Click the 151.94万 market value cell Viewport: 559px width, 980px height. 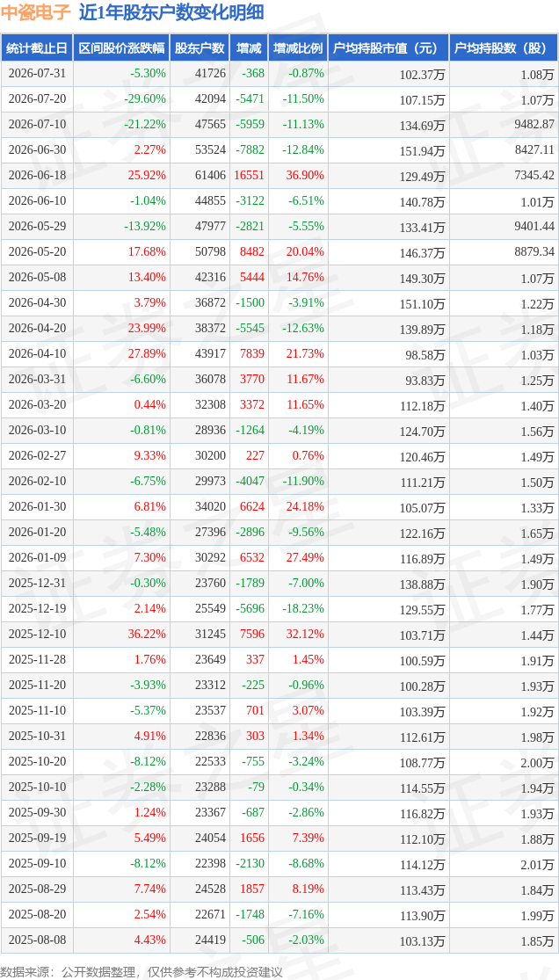pos(422,150)
